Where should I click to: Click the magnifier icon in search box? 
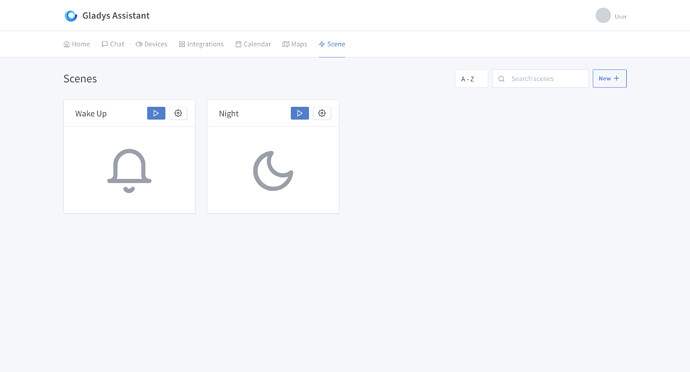click(x=501, y=79)
